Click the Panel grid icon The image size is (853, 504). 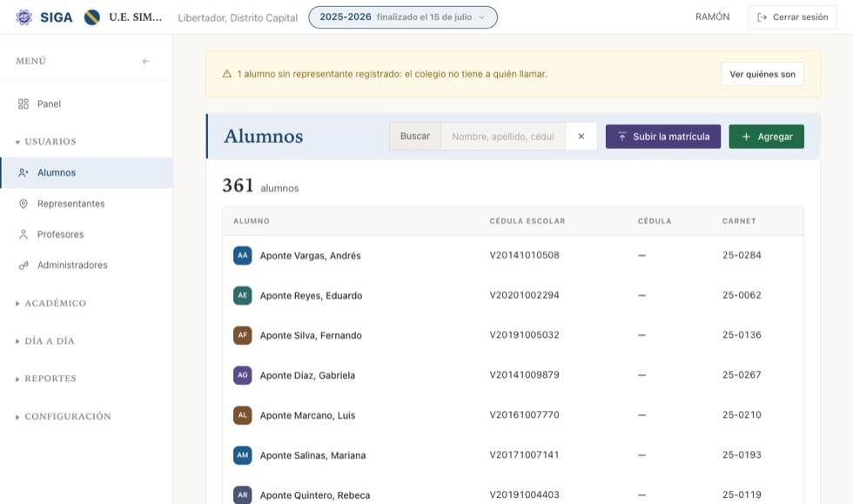(24, 104)
